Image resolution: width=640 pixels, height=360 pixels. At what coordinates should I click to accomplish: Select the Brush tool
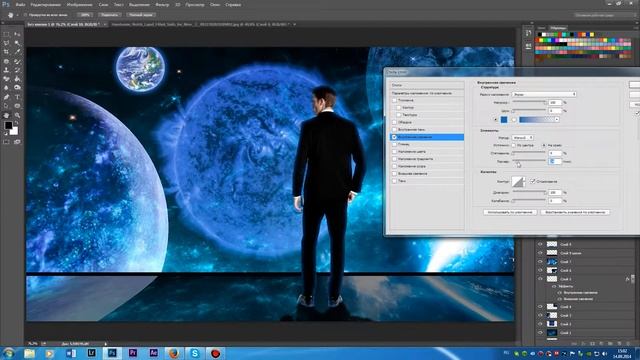[17, 61]
